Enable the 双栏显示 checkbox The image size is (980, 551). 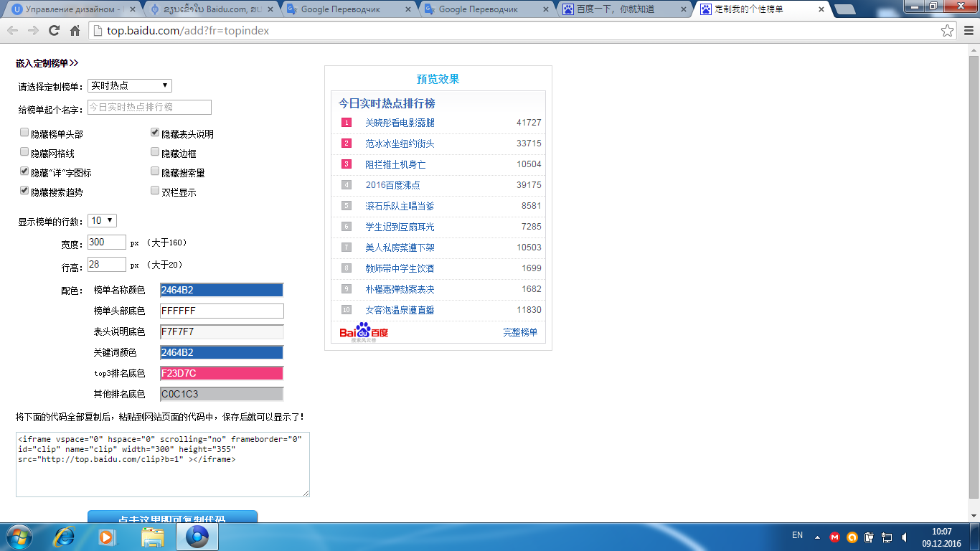tap(155, 191)
